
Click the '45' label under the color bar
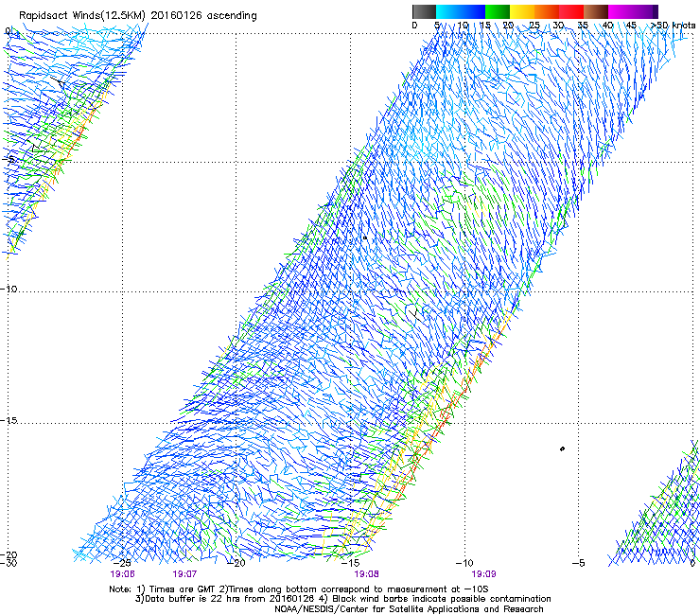point(631,26)
